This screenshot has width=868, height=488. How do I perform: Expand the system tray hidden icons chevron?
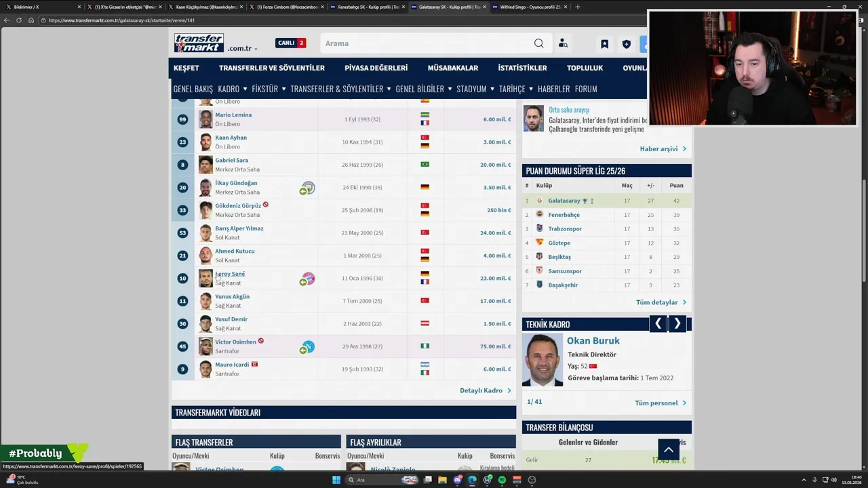(x=804, y=480)
